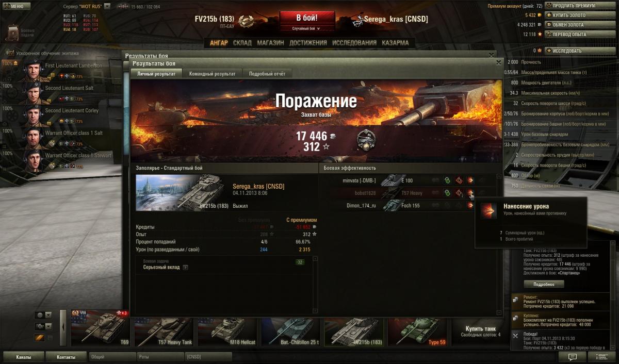Toggle small checkbox beside orange filter icon
The image size is (619, 364).
coord(50,338)
